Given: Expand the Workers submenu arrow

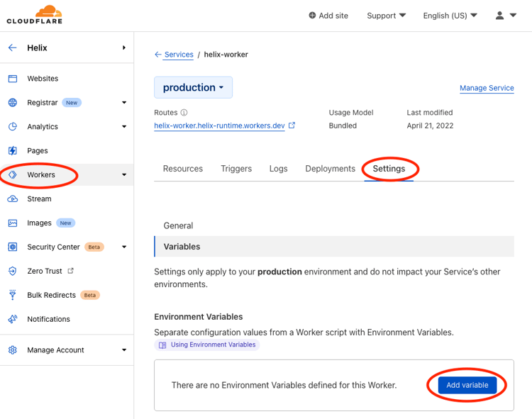Looking at the screenshot, I should (x=124, y=174).
